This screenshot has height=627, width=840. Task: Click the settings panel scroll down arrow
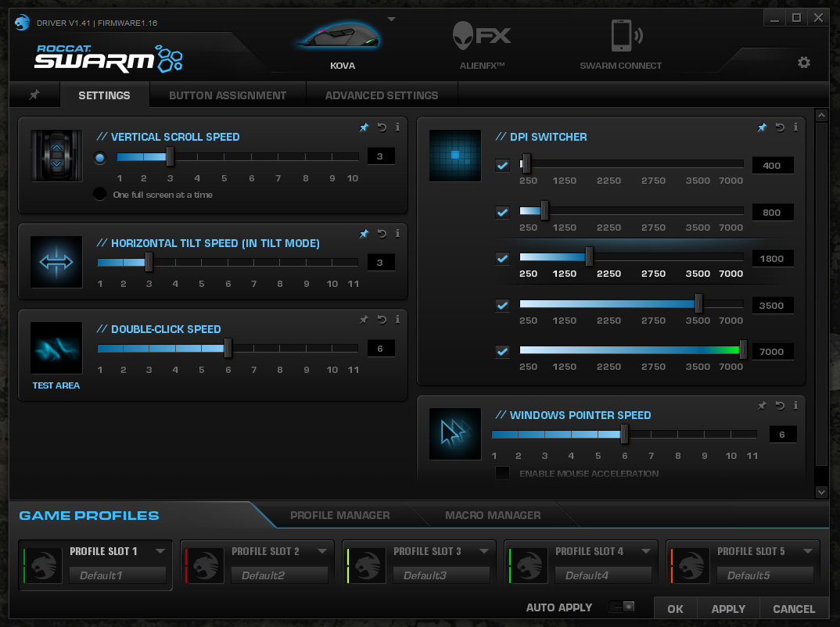tap(821, 492)
